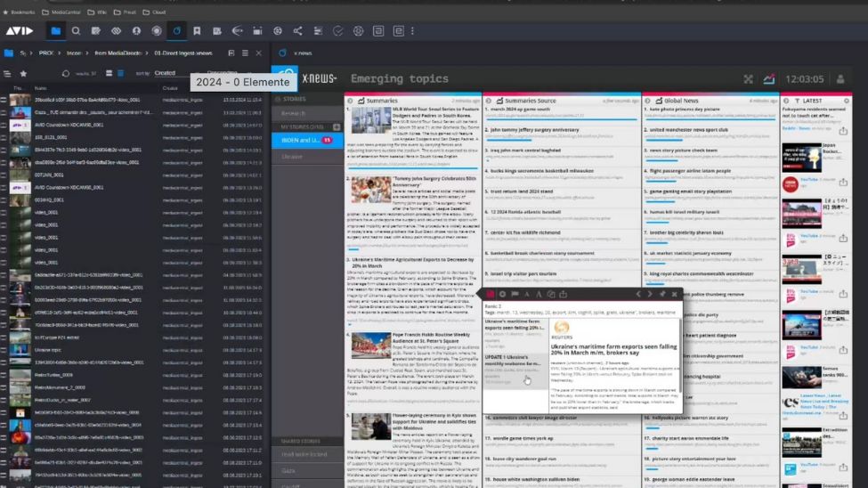The image size is (868, 488).
Task: Switch browse panel to card view
Action: coord(109,73)
